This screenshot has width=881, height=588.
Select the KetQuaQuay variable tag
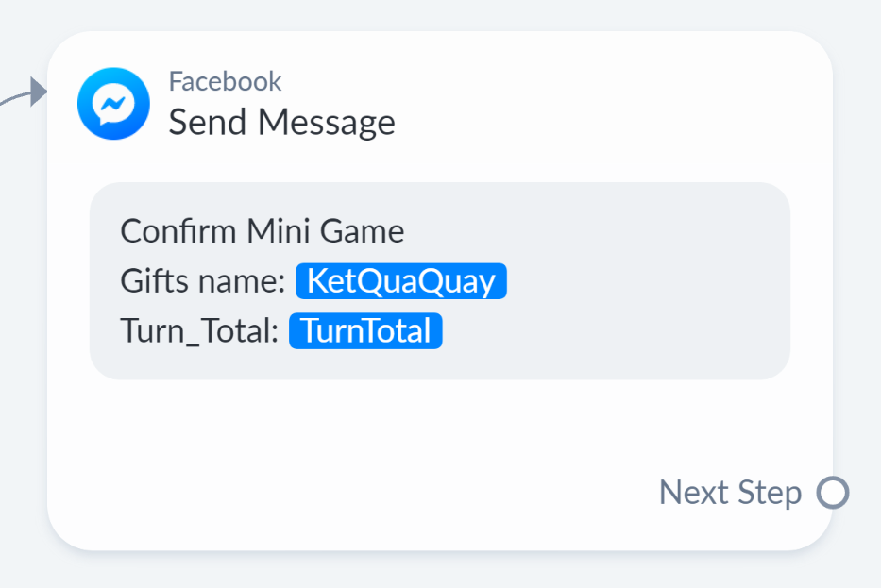[401, 281]
